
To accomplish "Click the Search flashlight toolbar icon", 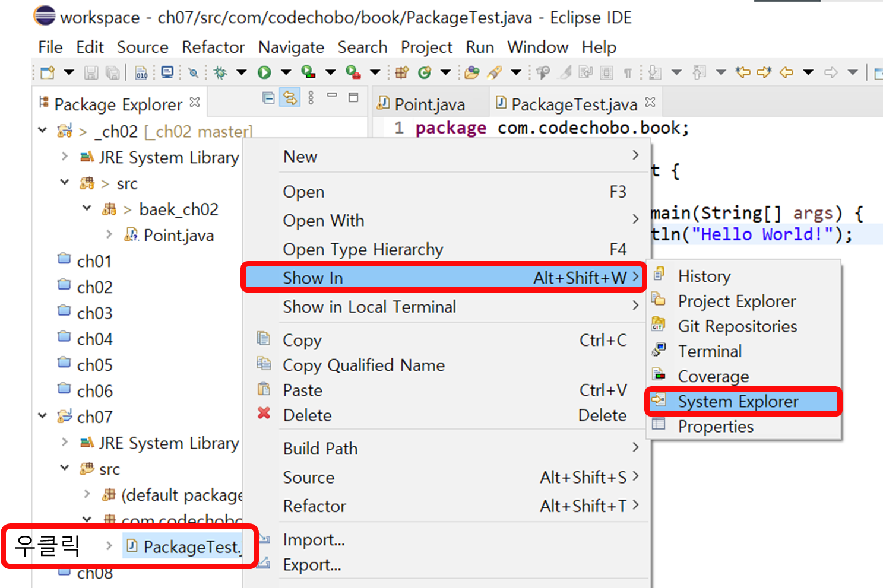I will tap(494, 72).
